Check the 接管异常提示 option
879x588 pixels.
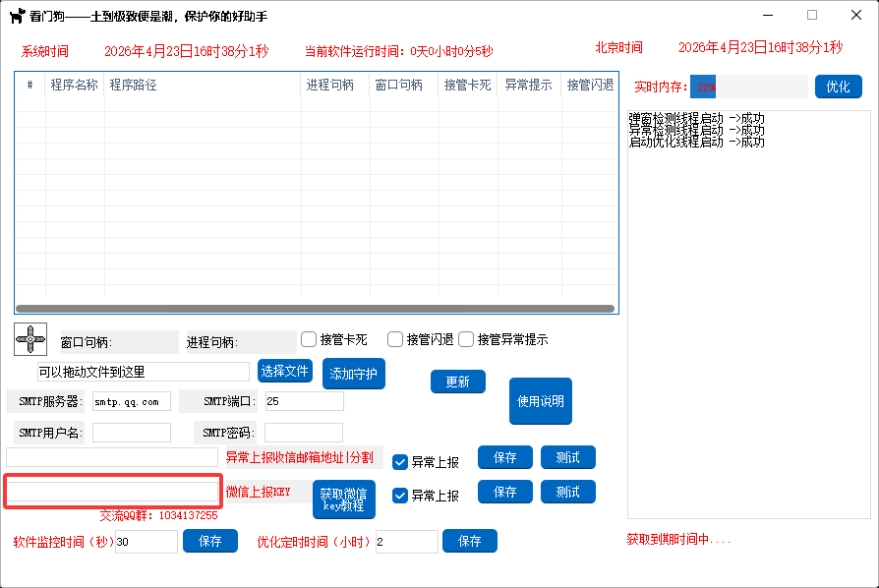point(466,339)
